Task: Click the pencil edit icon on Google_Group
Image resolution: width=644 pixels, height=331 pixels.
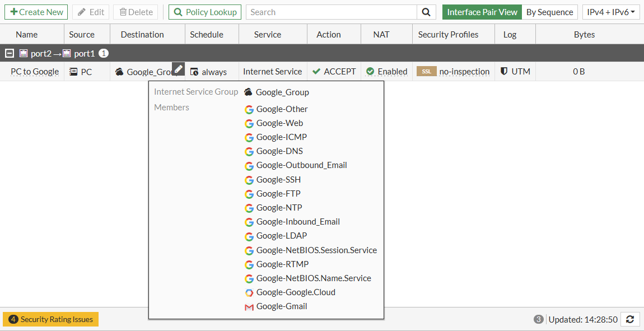Action: (178, 69)
